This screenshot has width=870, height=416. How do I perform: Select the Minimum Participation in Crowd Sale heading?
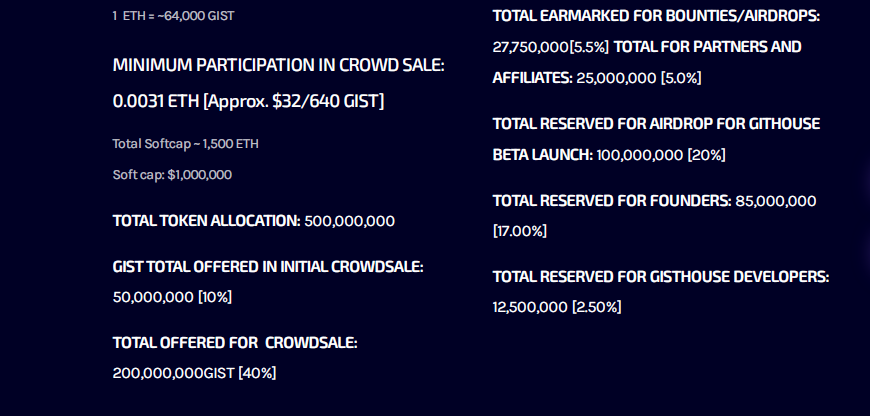pyautogui.click(x=279, y=65)
